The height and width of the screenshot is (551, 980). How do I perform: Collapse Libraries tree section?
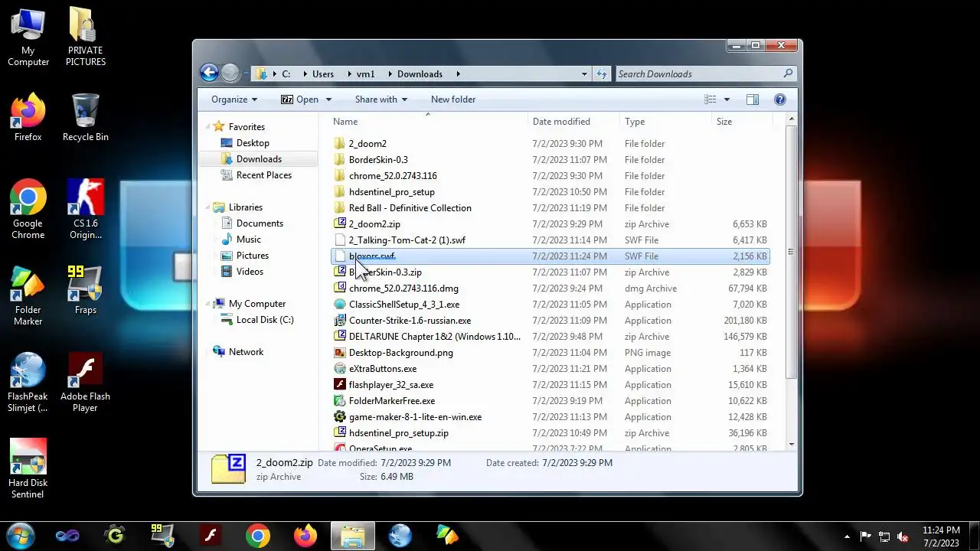click(208, 207)
